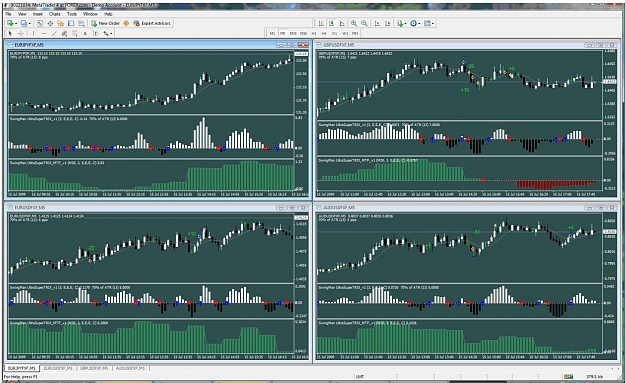Open the Window menu
The width and height of the screenshot is (625, 383).
point(90,14)
